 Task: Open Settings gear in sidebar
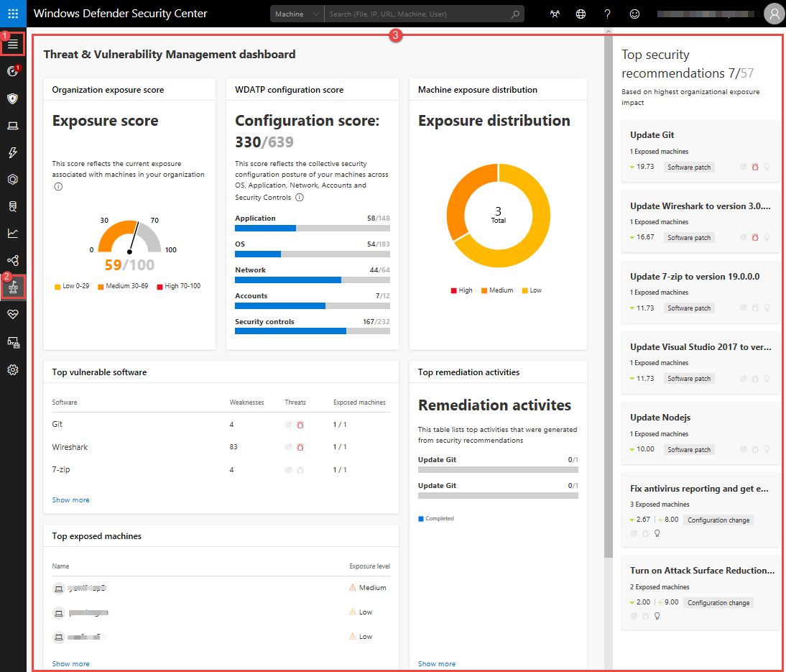[13, 370]
